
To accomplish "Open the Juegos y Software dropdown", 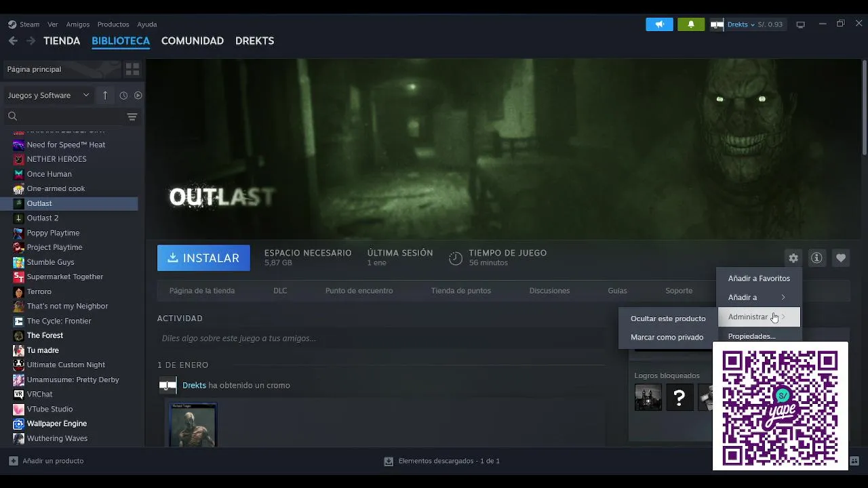I will [48, 96].
